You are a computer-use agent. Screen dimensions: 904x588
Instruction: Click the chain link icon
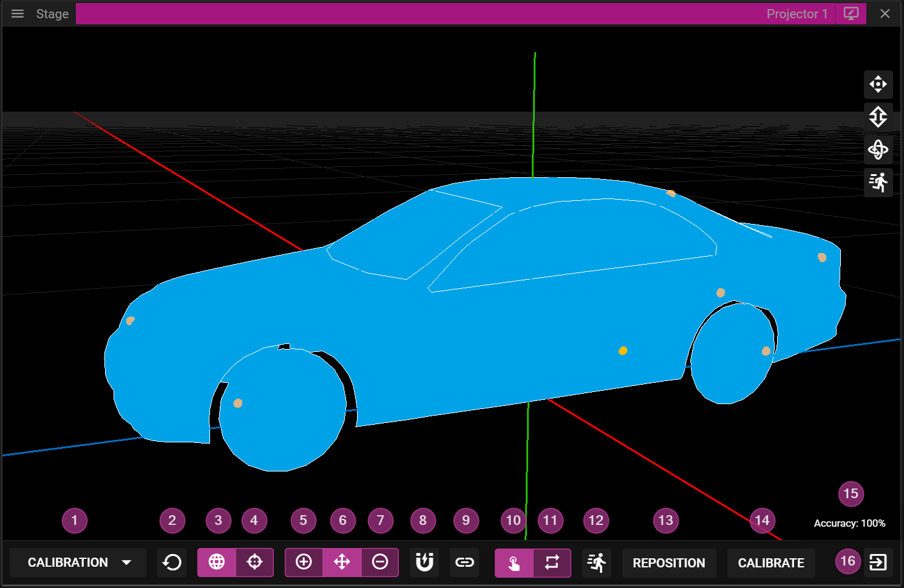(464, 563)
